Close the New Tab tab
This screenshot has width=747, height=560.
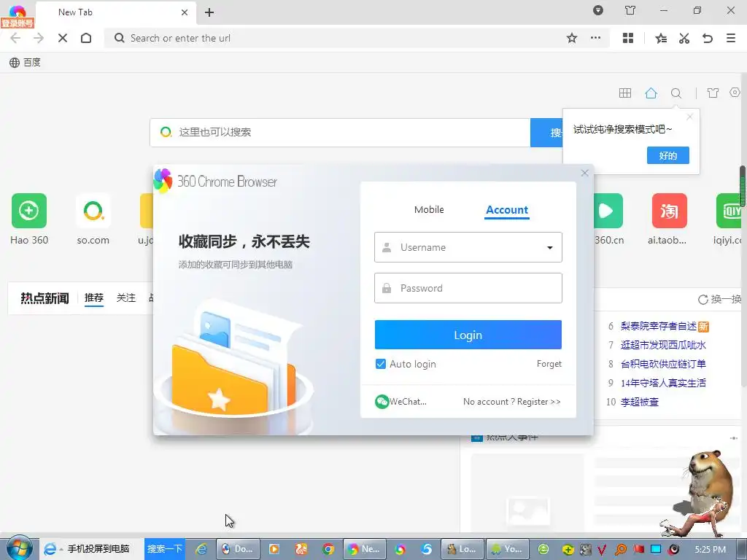point(185,12)
